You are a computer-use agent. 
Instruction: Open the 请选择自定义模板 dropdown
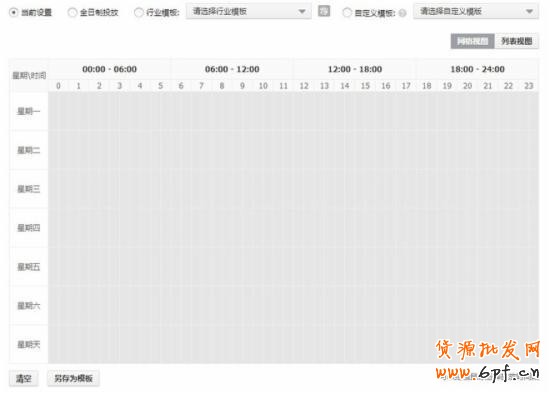tap(476, 12)
